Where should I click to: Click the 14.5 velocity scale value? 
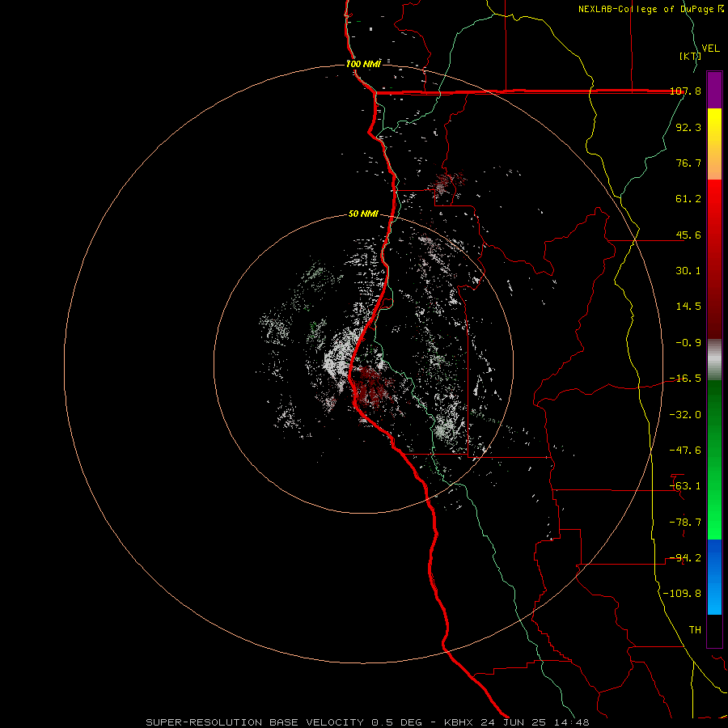(688, 307)
